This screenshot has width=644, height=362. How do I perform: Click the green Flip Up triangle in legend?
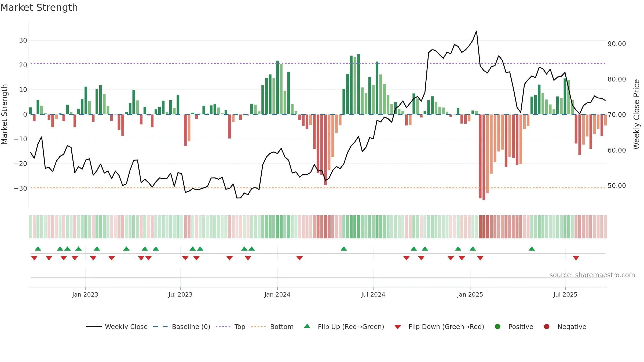coord(307,326)
